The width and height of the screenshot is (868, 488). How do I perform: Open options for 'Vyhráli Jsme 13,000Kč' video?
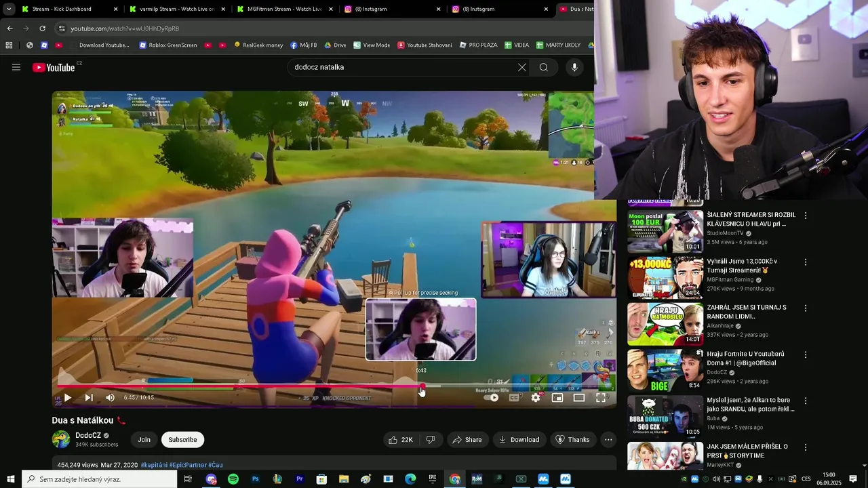[x=806, y=262]
